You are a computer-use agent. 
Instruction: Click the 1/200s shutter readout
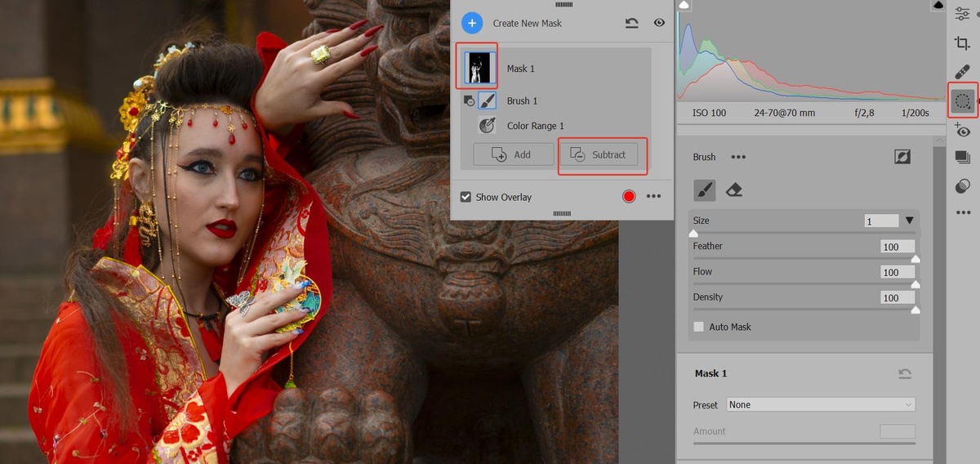pos(915,113)
